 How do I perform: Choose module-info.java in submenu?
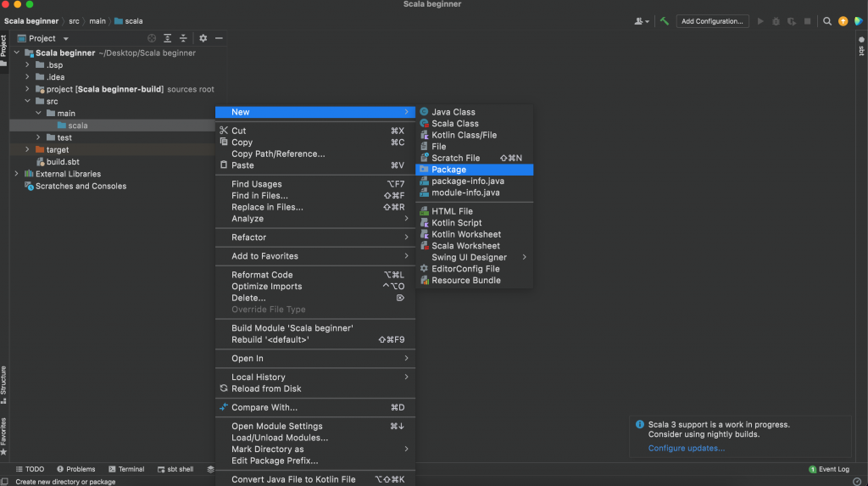(475, 193)
